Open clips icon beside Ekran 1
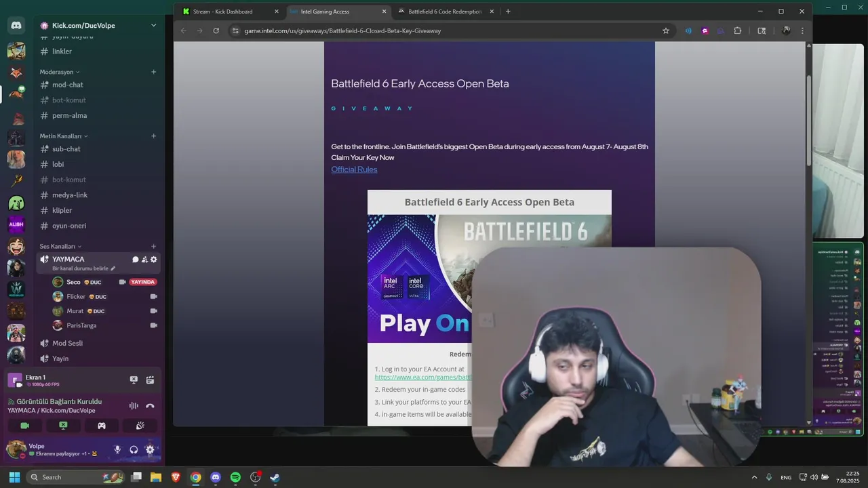This screenshot has height=488, width=868. pos(150,380)
